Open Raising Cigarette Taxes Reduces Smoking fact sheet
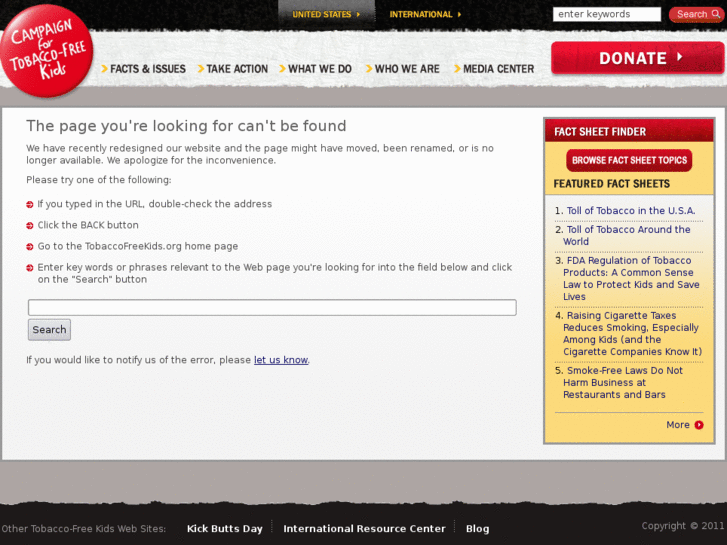This screenshot has height=545, width=727. pos(632,333)
